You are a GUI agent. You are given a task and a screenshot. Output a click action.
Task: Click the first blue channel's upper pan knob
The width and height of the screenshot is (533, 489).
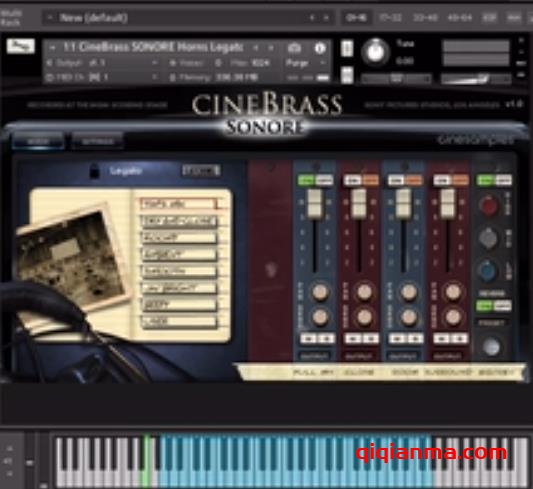pyautogui.click(x=320, y=292)
